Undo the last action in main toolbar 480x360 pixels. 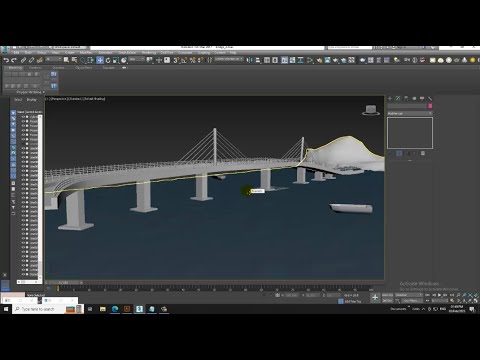[6, 60]
